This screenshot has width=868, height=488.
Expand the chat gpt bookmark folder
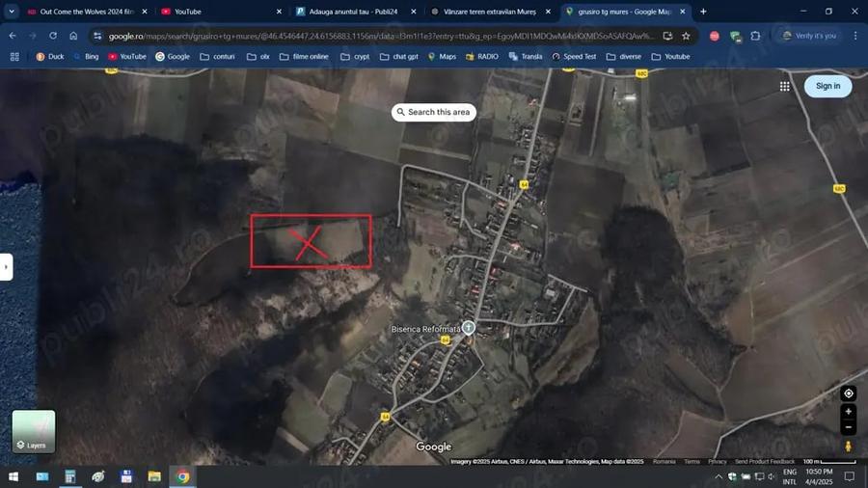(399, 57)
